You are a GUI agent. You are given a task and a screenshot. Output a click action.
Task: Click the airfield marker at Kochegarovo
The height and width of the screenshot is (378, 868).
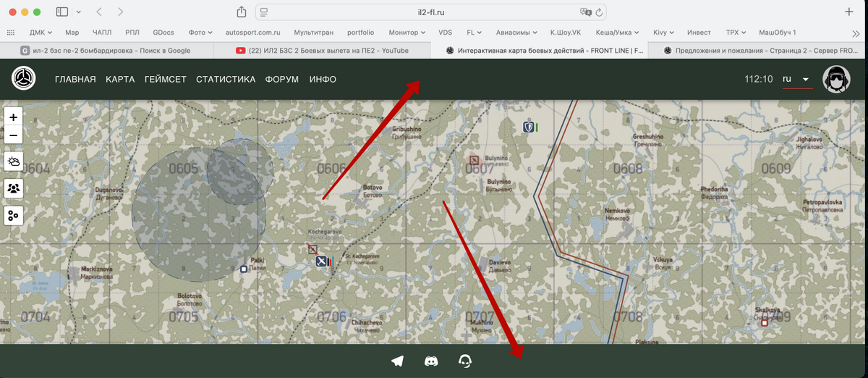(x=321, y=261)
